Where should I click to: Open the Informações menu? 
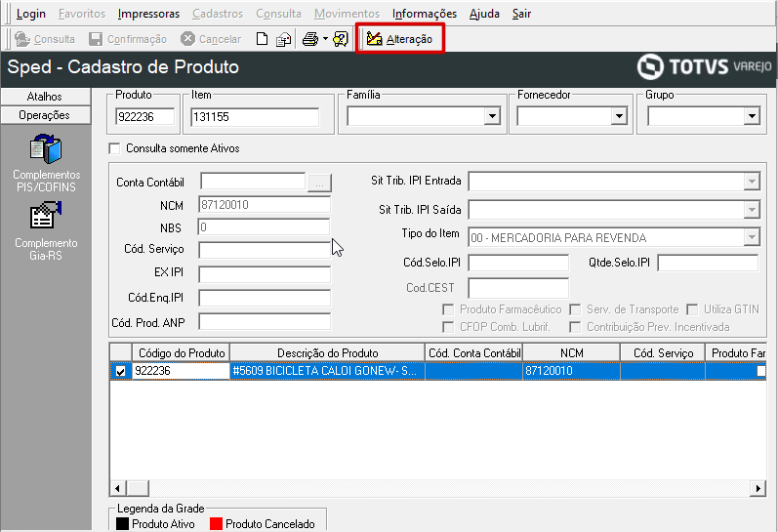click(425, 14)
